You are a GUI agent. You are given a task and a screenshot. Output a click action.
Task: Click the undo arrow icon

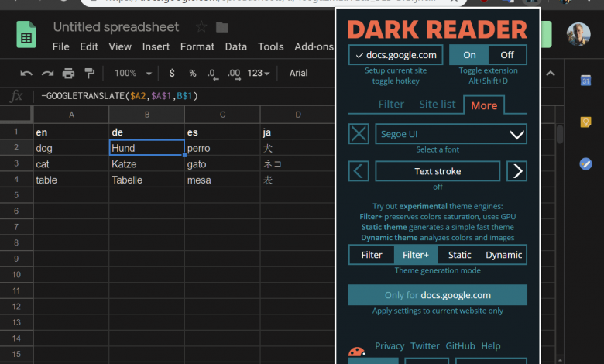coord(26,73)
